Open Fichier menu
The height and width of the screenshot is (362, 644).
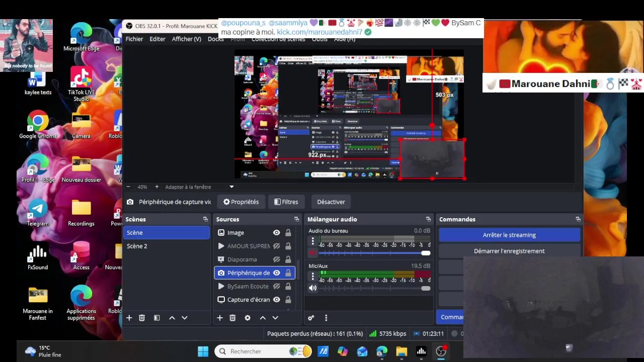coord(134,39)
